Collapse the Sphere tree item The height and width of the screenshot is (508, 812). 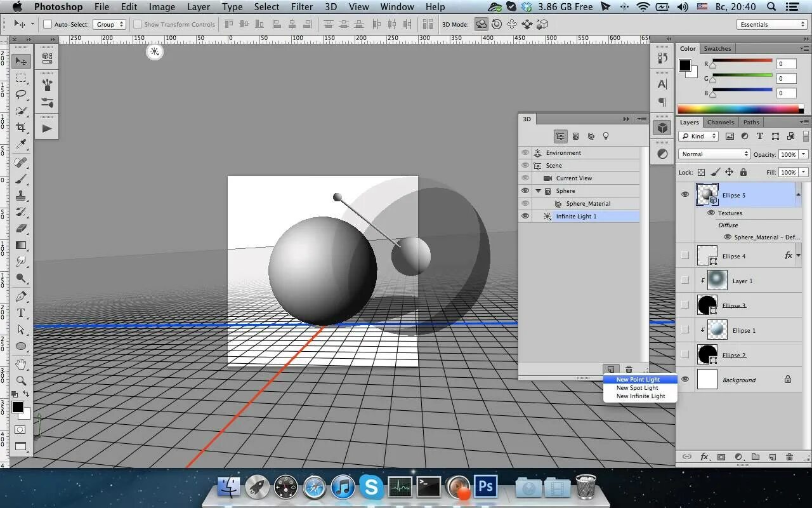(539, 190)
